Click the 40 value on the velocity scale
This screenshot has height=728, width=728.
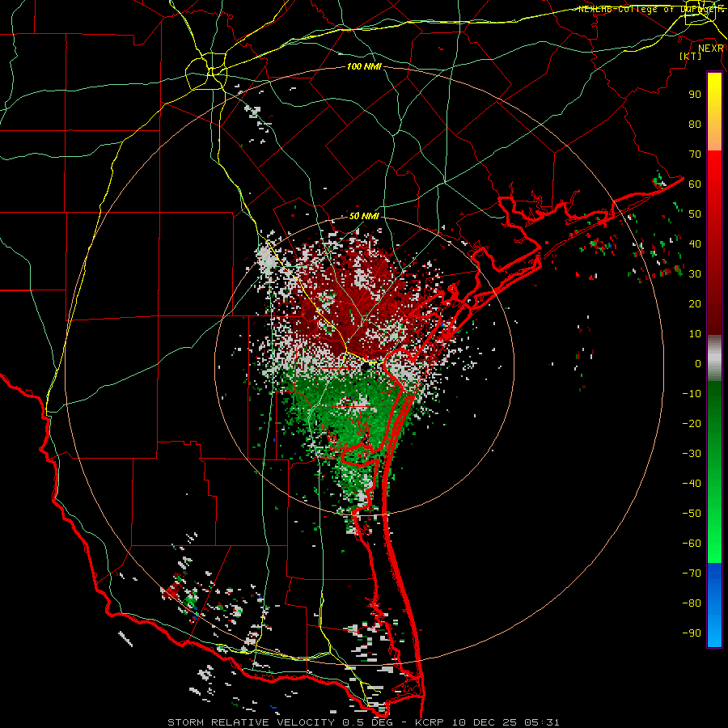[x=695, y=243]
